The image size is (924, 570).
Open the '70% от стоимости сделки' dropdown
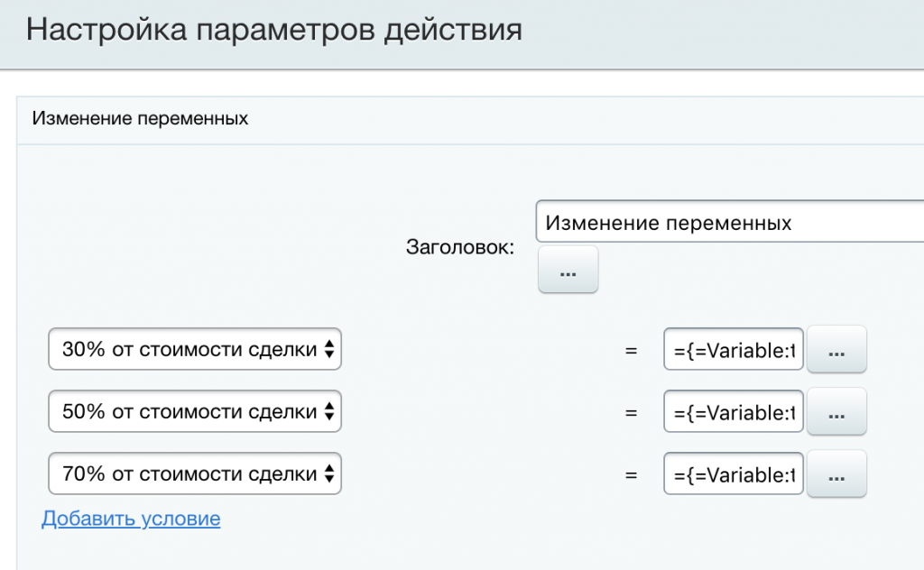point(194,474)
